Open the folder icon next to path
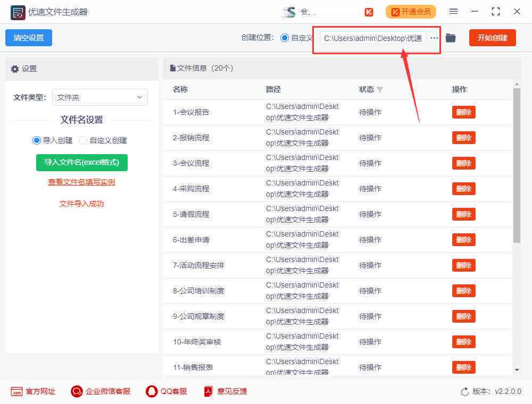Screen dimensions: 532x404 pyautogui.click(x=451, y=38)
